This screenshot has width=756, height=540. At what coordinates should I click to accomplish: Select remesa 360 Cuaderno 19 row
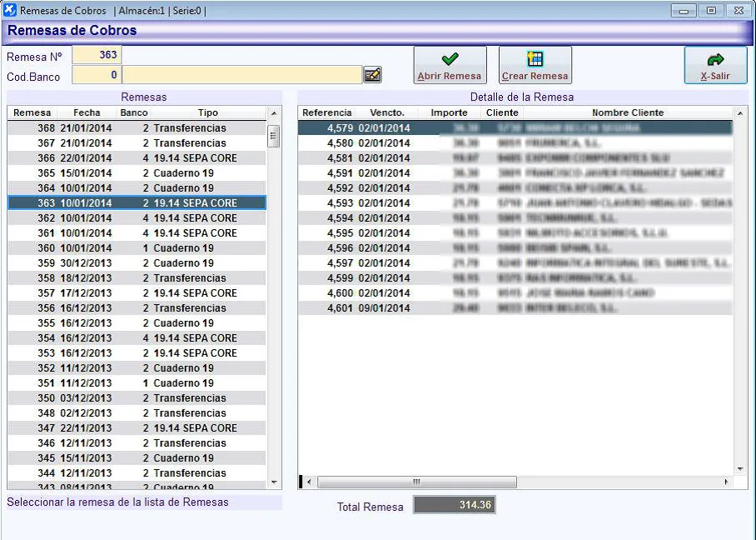click(137, 248)
